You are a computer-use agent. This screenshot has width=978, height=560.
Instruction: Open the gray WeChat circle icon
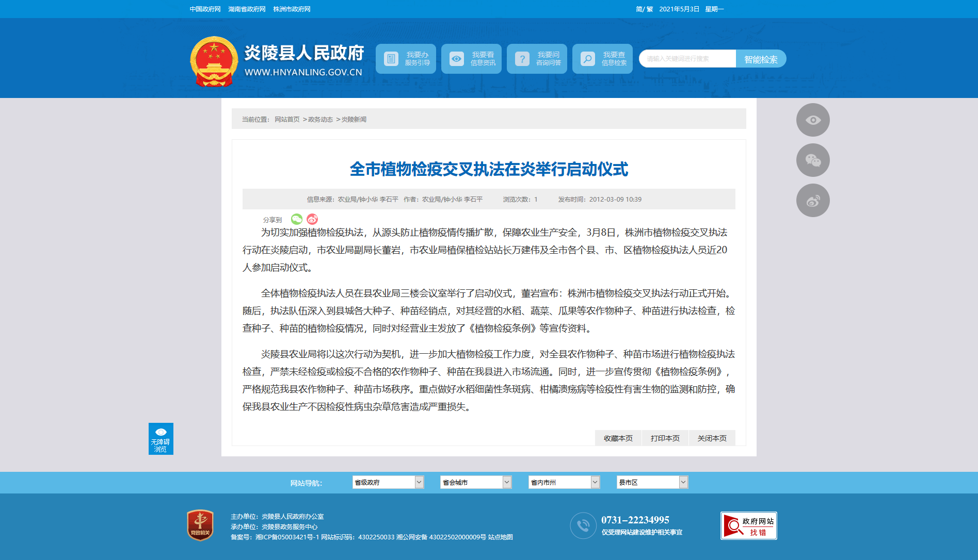click(x=813, y=160)
